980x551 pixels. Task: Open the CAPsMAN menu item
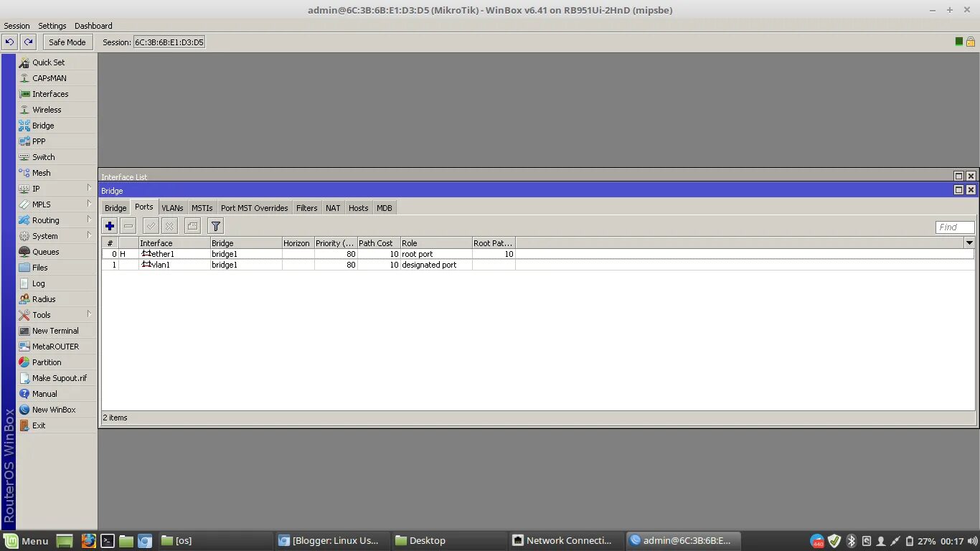(x=57, y=78)
